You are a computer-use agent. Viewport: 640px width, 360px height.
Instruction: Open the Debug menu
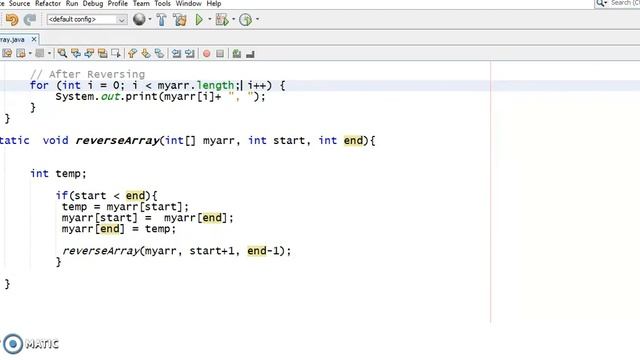point(93,4)
